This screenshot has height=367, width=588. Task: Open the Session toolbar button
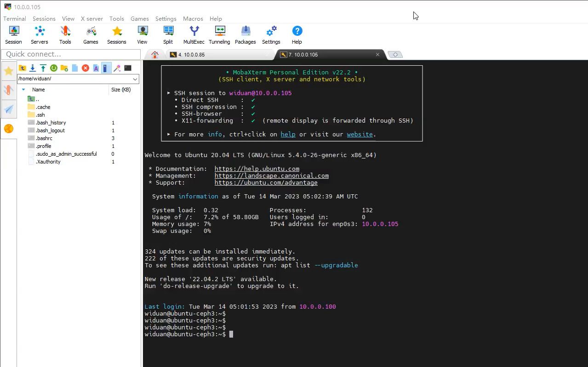13,35
